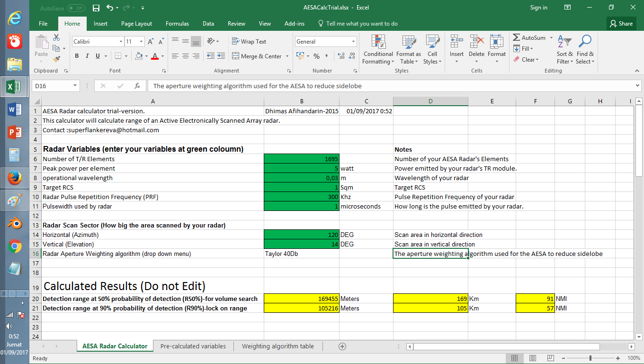The image size is (644, 364).
Task: Switch to the Page Layout tab
Action: pyautogui.click(x=136, y=24)
